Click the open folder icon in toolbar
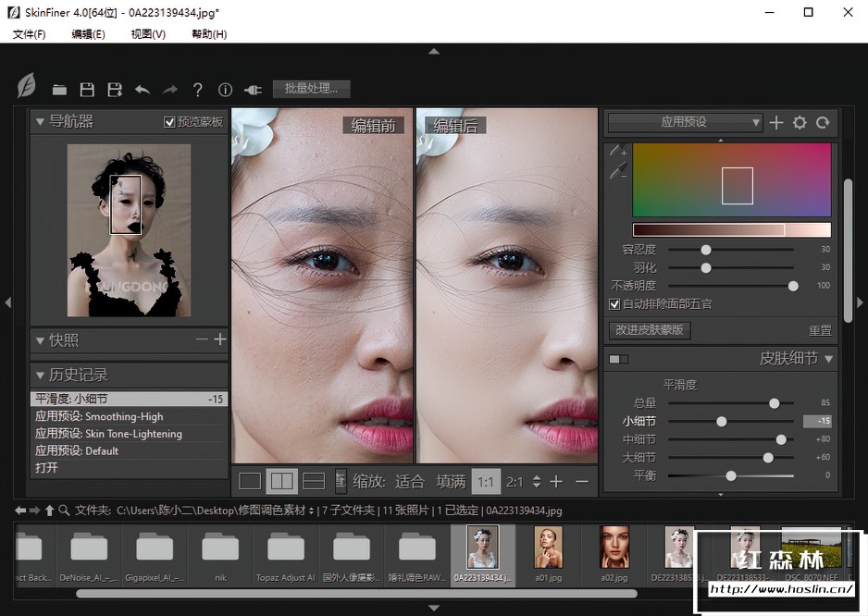Viewport: 868px width, 616px height. point(59,90)
